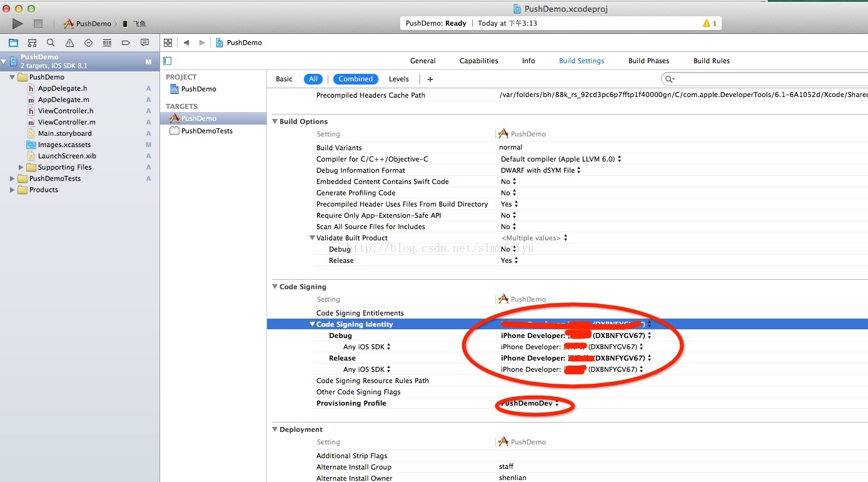The height and width of the screenshot is (482, 868).
Task: Open Debug code signing identity dropdown
Action: [576, 336]
